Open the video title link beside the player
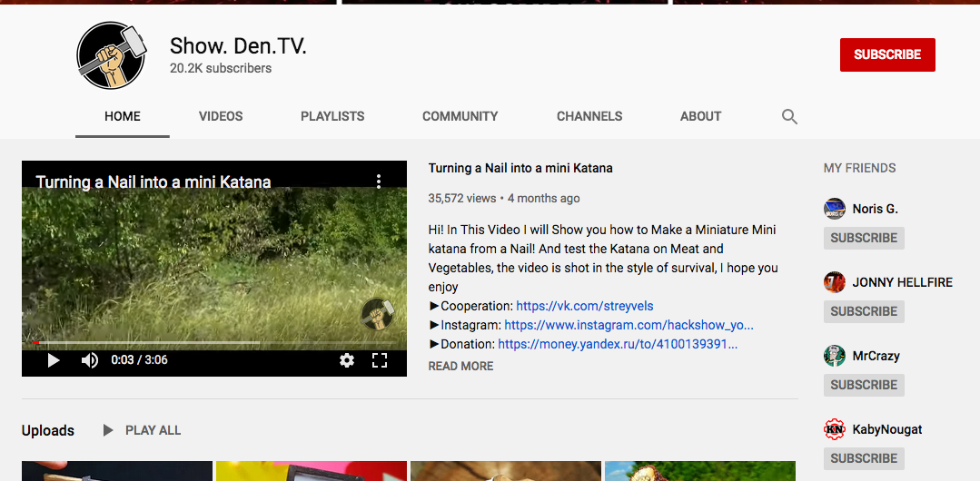980x481 pixels. pyautogui.click(x=520, y=168)
